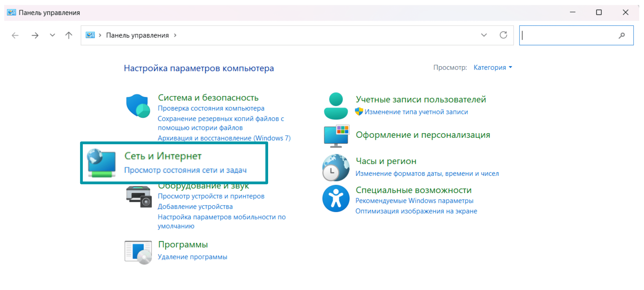Expand the address bar history arrow
Screen dimensions: 644x290
pos(483,35)
